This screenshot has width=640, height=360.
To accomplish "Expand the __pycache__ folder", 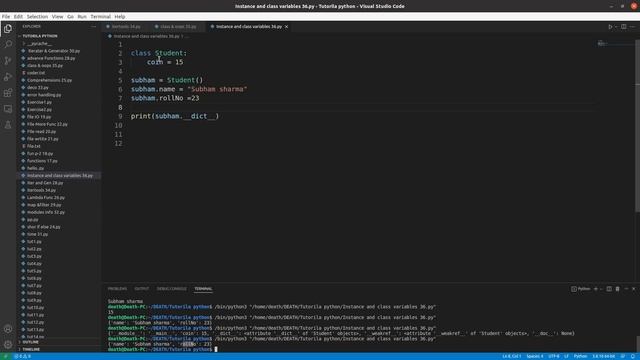I will pos(39,43).
